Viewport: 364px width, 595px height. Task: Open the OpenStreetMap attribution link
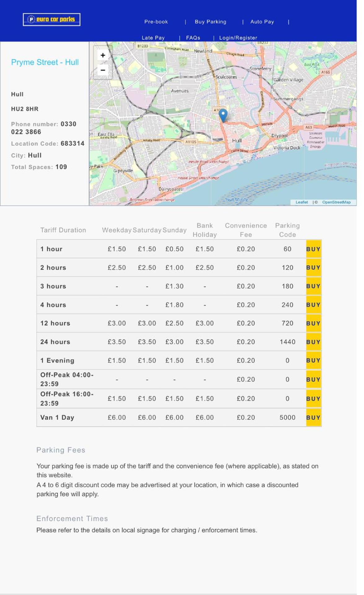point(336,202)
